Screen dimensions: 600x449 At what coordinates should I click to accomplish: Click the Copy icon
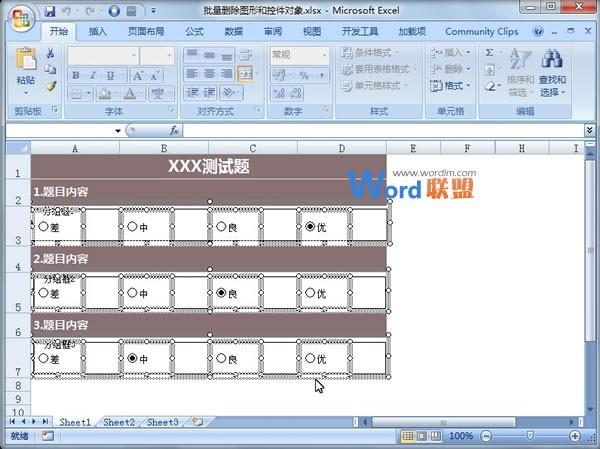[x=50, y=69]
